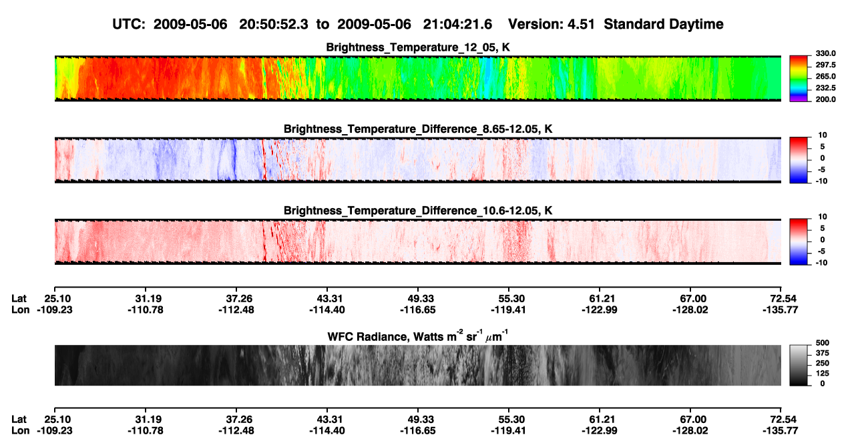This screenshot has height=445, width=868.
Task: Click the 'WFC Radiance' panel title
Action: pos(418,336)
